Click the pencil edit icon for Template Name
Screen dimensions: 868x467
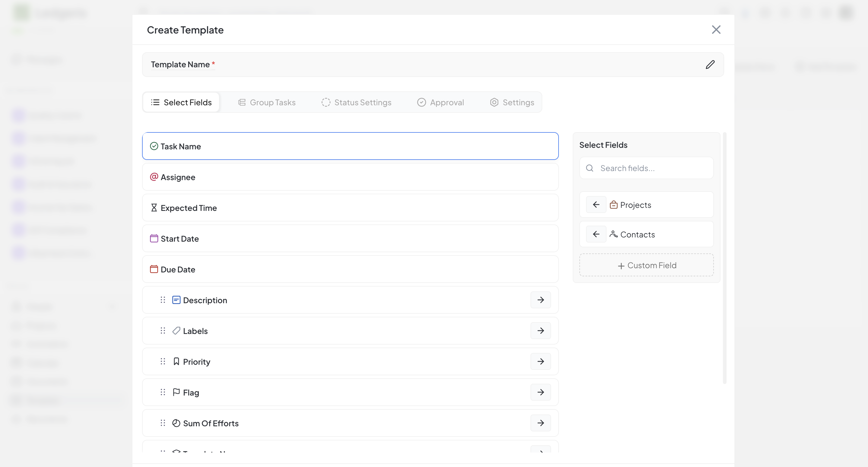click(710, 64)
